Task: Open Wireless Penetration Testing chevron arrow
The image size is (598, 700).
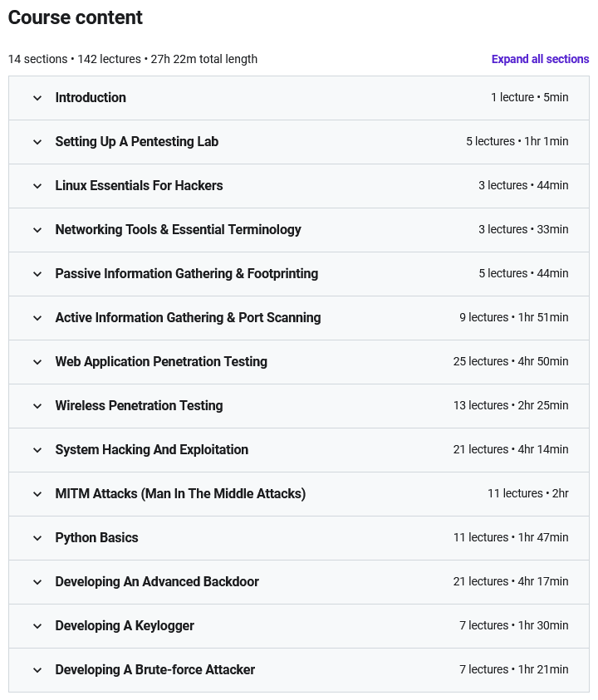Action: point(37,406)
